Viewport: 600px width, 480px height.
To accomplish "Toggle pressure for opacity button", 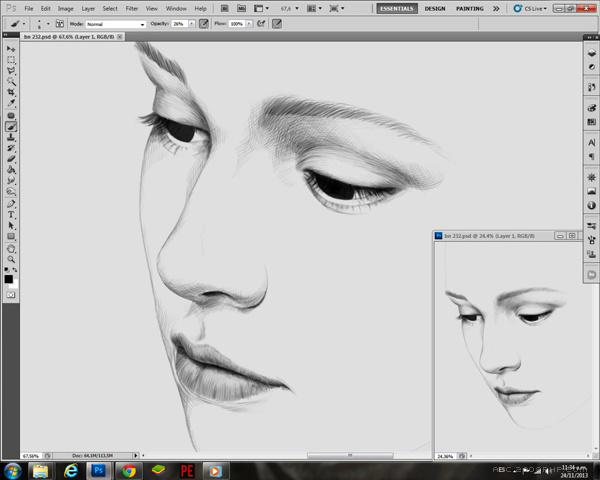I will point(204,23).
